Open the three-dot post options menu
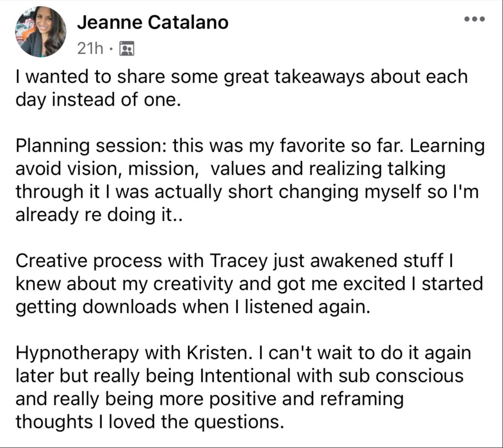 click(475, 19)
